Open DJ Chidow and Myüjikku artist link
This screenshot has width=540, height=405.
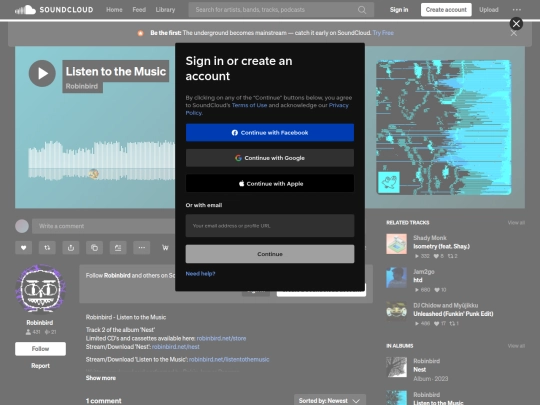446,305
